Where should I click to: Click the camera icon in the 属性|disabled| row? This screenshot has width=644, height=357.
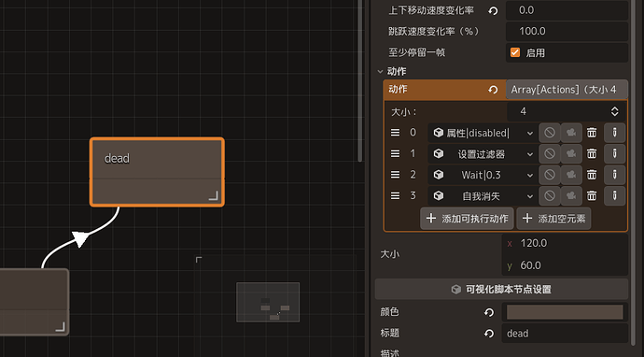pos(571,133)
